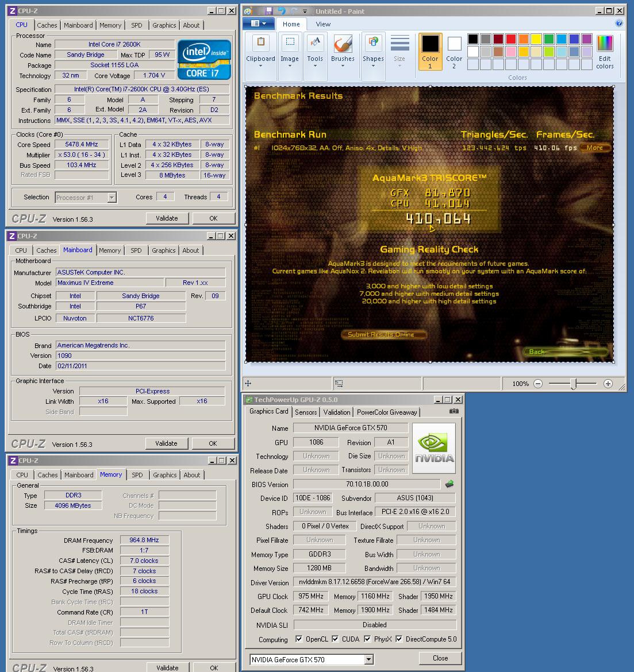Click the Paint zoom slider handle
Viewport: 634px width, 672px height.
(x=573, y=384)
